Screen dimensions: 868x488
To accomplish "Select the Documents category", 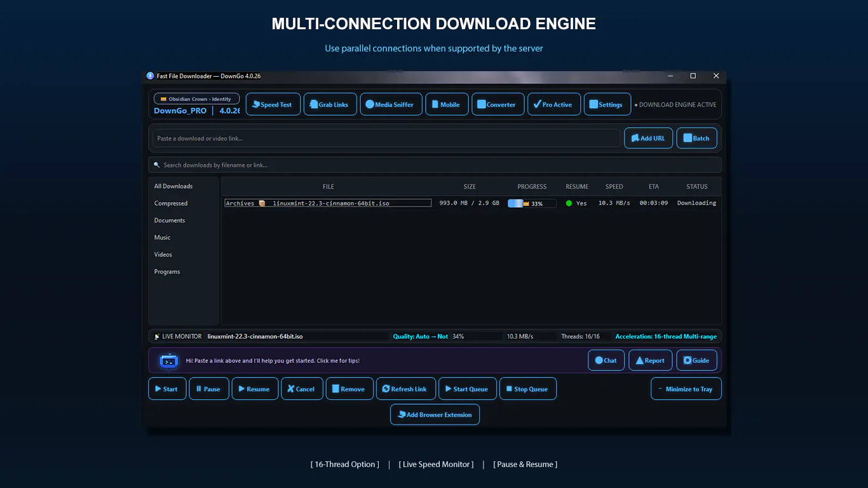I will coord(170,220).
